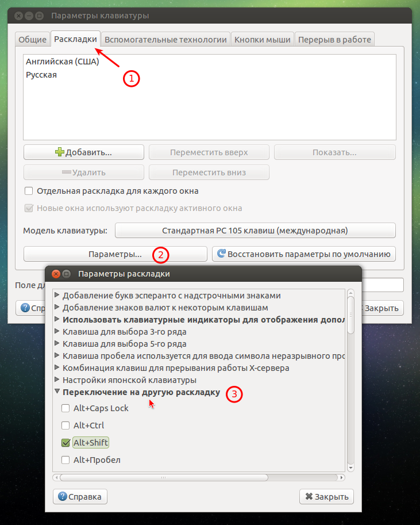This screenshot has height=525, width=420.
Task: Click the left arrow of horizontal scrollbar
Action: pos(56,477)
